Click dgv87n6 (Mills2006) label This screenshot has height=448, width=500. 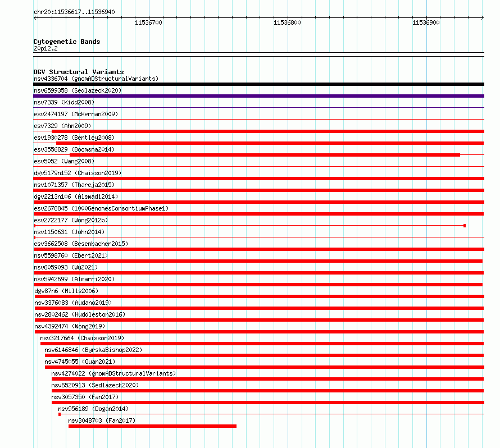point(66,291)
